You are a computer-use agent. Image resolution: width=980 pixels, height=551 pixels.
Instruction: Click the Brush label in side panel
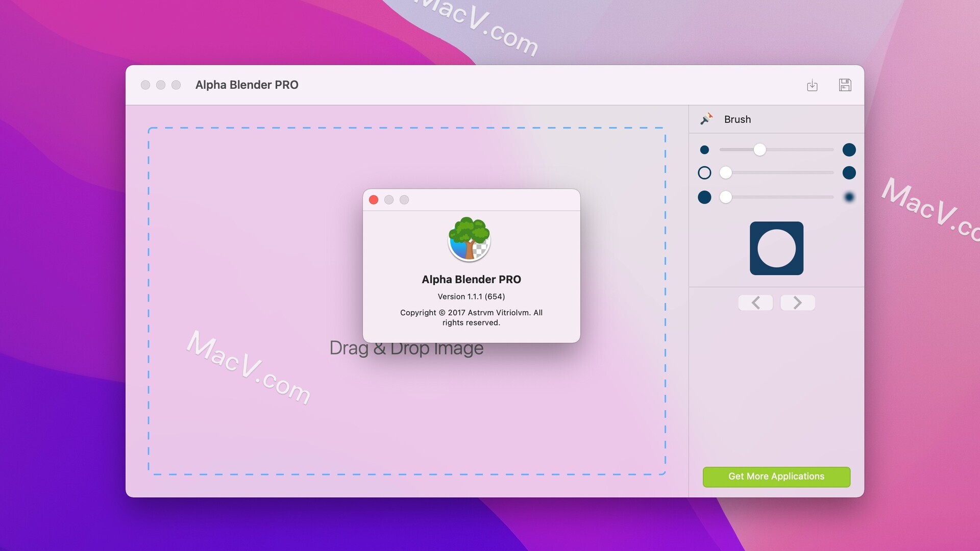738,119
